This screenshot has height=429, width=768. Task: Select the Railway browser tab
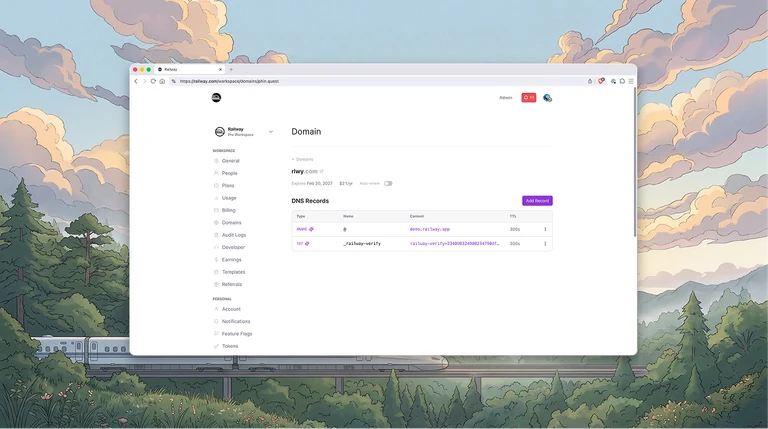190,70
